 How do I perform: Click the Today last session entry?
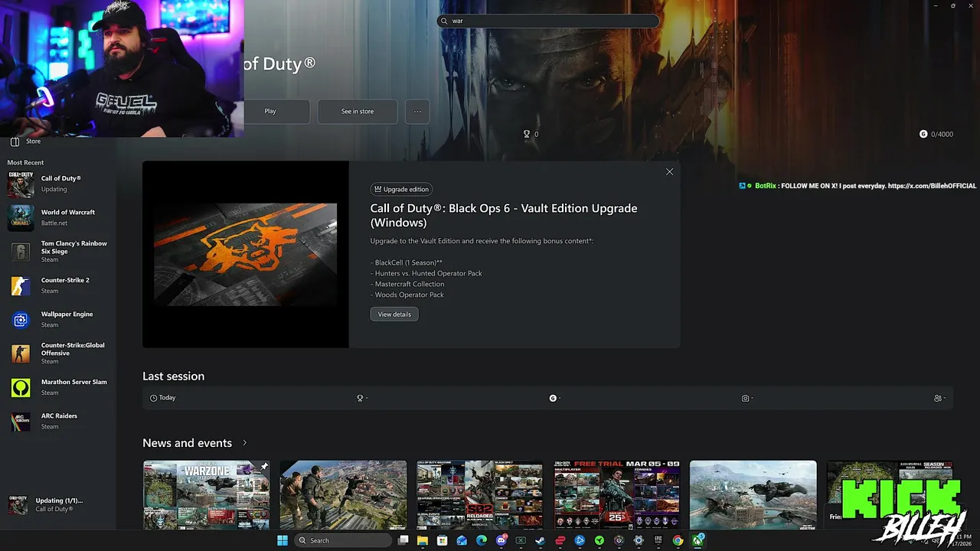pyautogui.click(x=163, y=398)
